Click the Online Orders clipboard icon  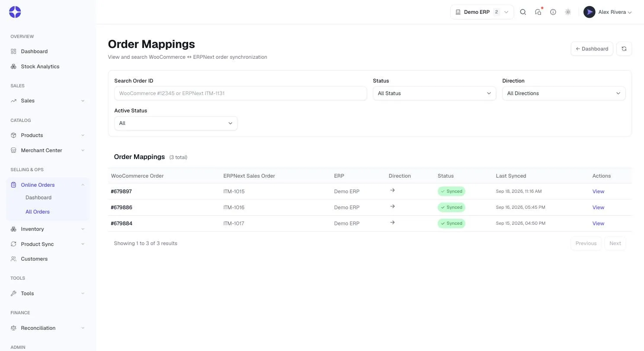[13, 185]
